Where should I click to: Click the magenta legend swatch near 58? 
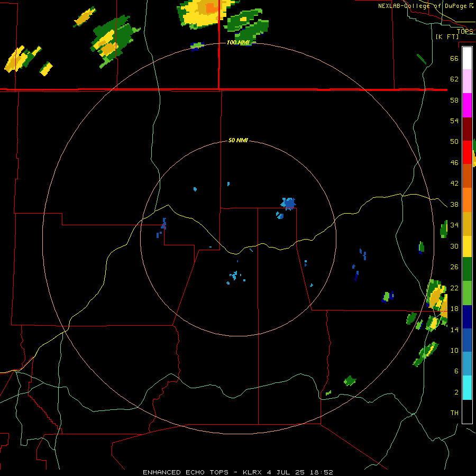click(x=467, y=105)
